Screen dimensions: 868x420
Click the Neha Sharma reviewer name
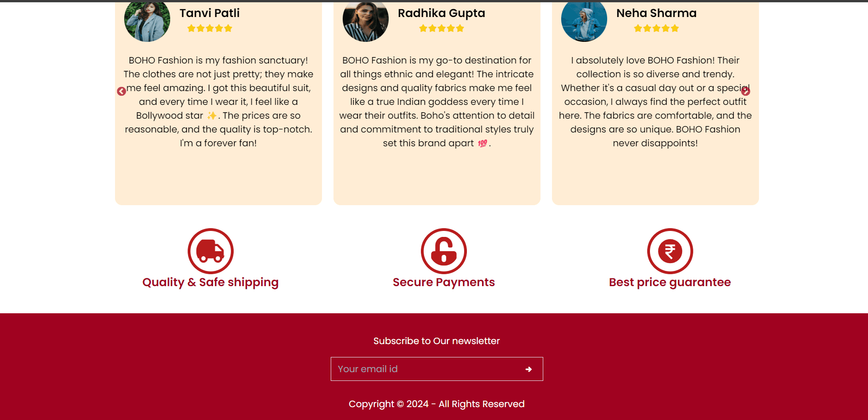[x=656, y=13]
